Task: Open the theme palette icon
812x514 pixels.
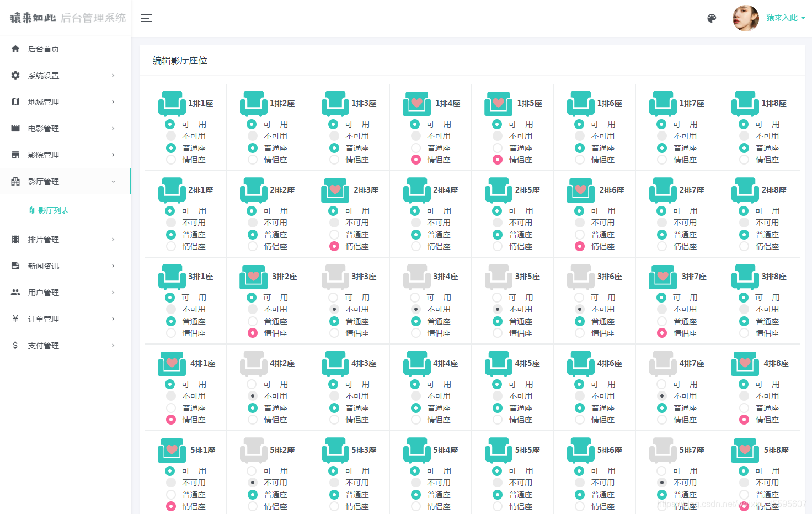Action: (712, 18)
